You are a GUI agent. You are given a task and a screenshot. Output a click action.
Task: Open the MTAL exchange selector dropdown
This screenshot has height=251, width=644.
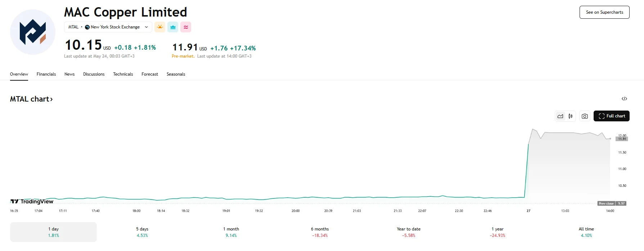click(146, 27)
